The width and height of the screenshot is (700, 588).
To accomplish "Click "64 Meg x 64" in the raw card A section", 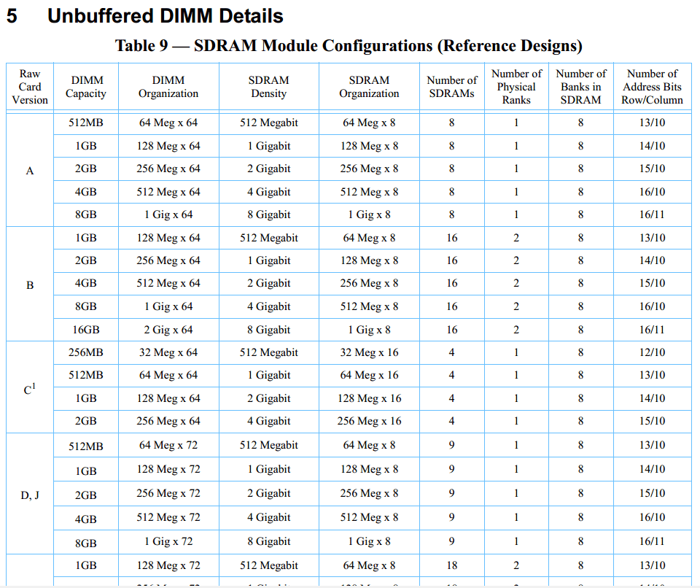I will point(168,123).
